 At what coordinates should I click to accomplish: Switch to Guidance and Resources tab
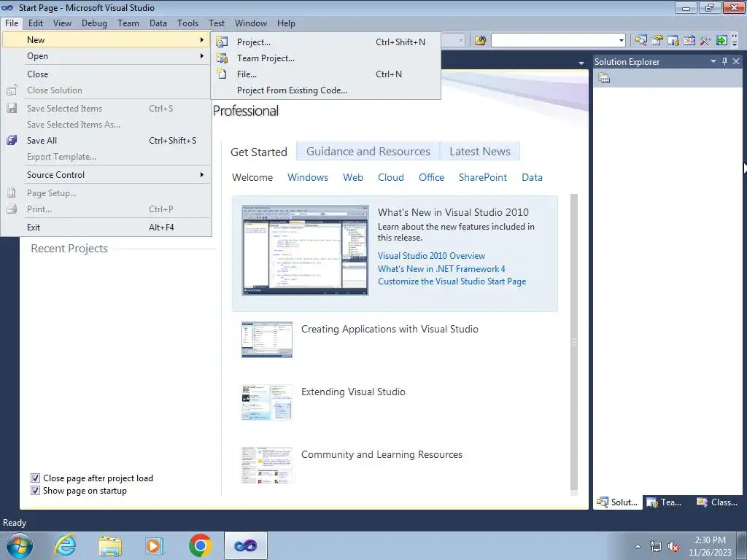368,152
